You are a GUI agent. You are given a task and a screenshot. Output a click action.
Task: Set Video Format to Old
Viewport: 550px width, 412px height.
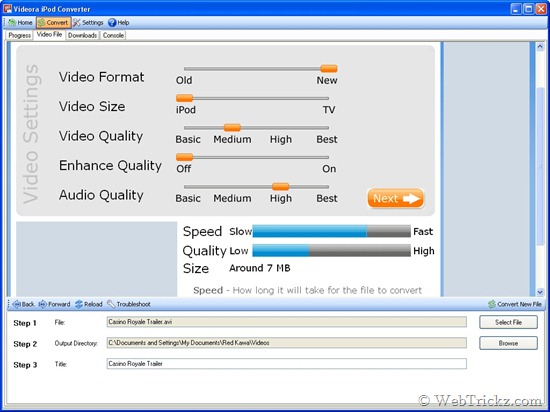184,80
